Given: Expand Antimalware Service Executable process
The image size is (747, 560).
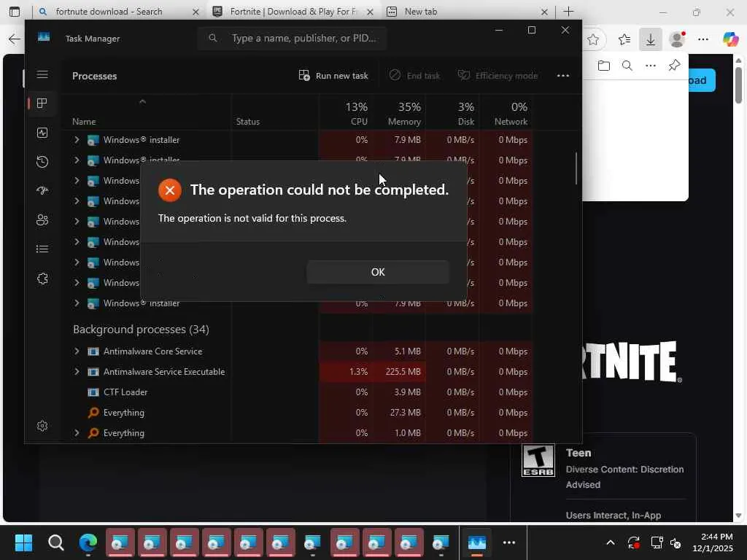Looking at the screenshot, I should tap(77, 371).
